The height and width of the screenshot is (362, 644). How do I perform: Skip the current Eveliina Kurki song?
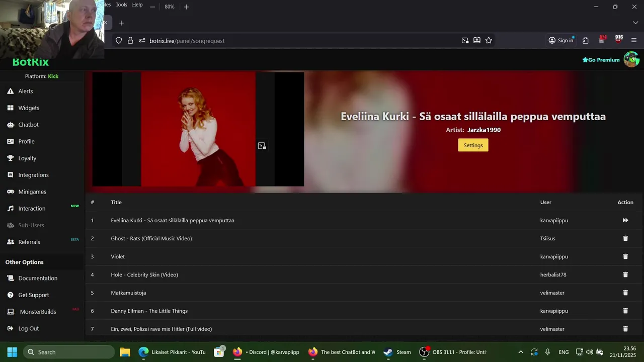click(625, 220)
